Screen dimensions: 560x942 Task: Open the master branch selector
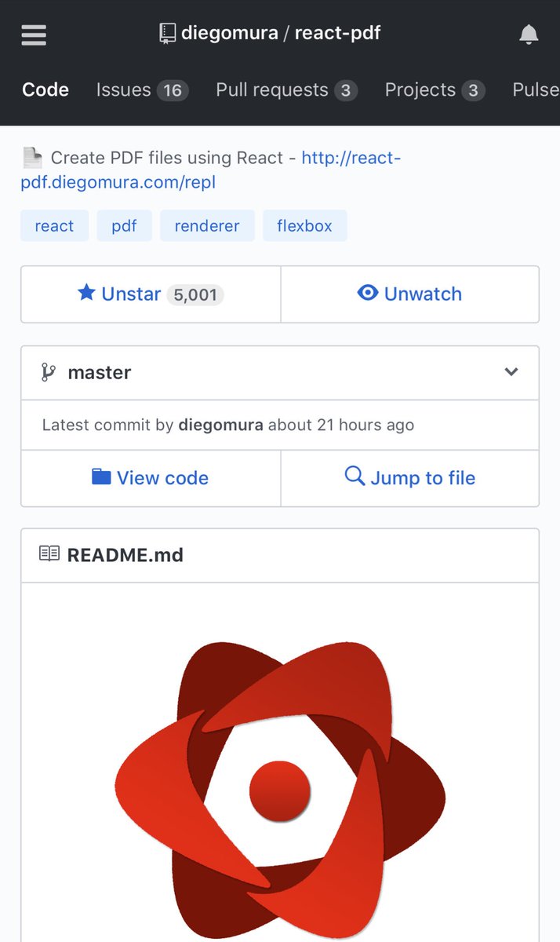coord(280,372)
